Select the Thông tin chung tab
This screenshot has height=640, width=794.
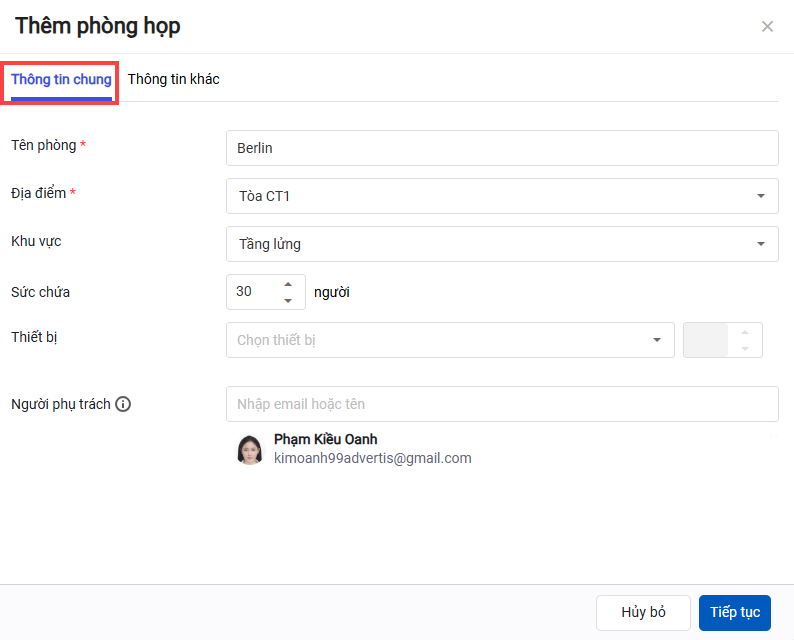(x=61, y=79)
